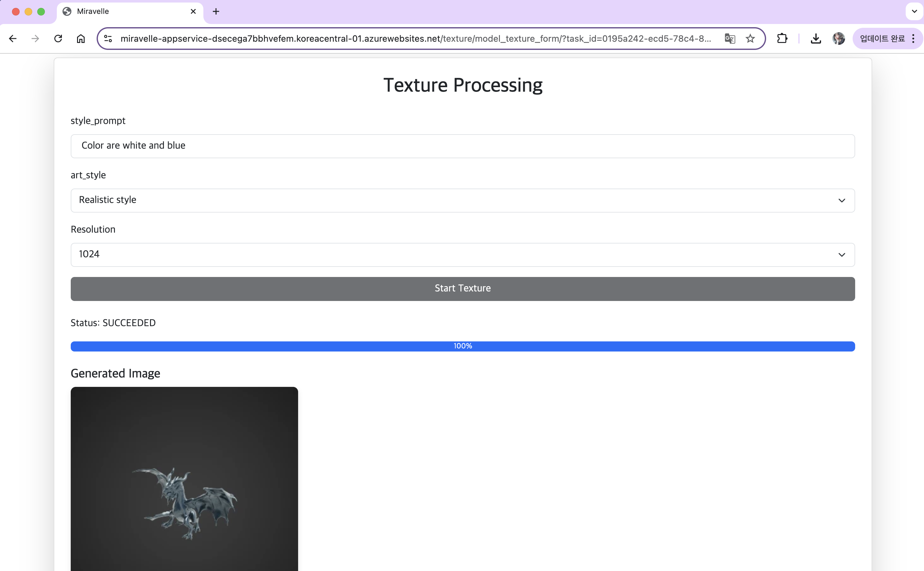Viewport: 924px width, 571px height.
Task: Select the Miravelle browser tab
Action: point(130,12)
